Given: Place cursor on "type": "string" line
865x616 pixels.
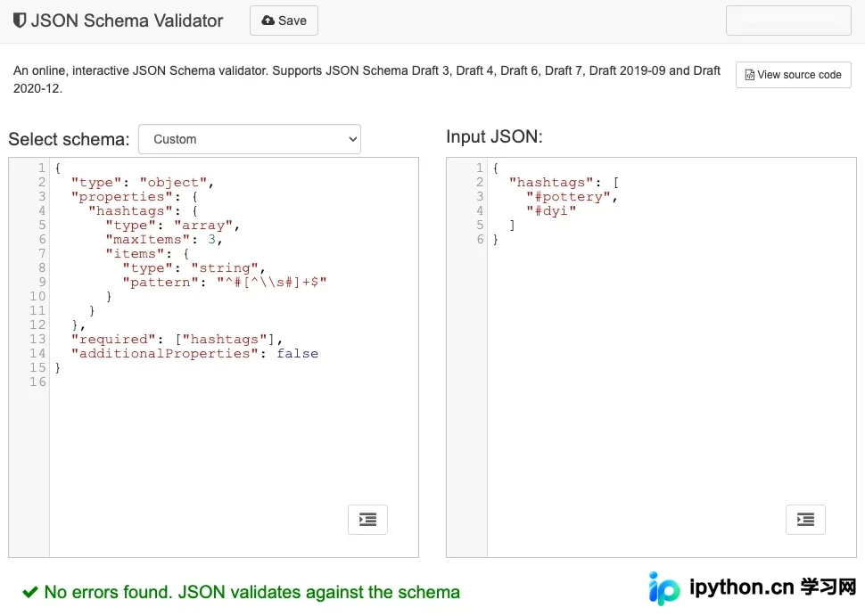Looking at the screenshot, I should point(194,268).
